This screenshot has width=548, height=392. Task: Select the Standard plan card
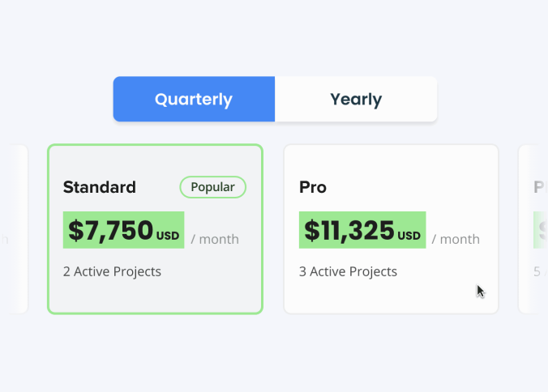[155, 229]
